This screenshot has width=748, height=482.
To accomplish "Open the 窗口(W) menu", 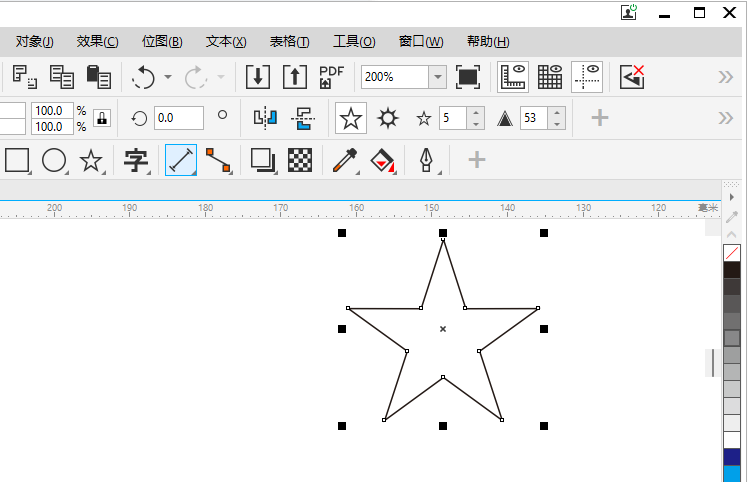I will [421, 42].
